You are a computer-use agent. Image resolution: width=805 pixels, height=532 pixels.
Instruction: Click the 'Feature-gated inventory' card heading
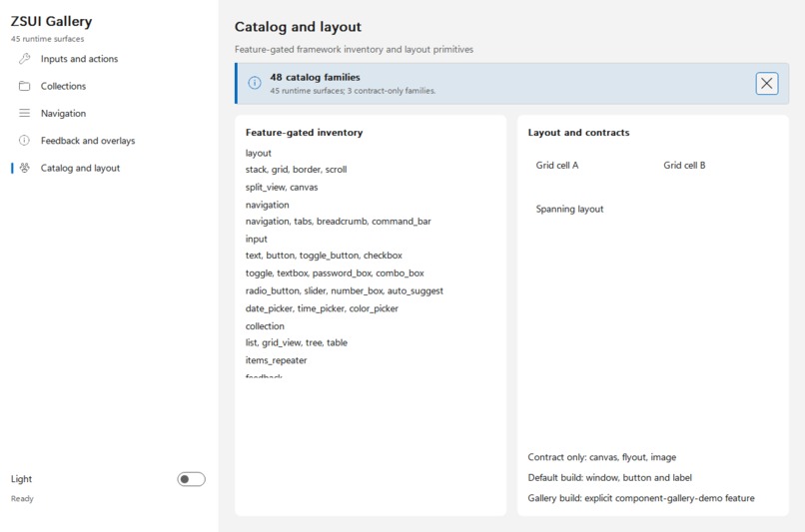(304, 133)
